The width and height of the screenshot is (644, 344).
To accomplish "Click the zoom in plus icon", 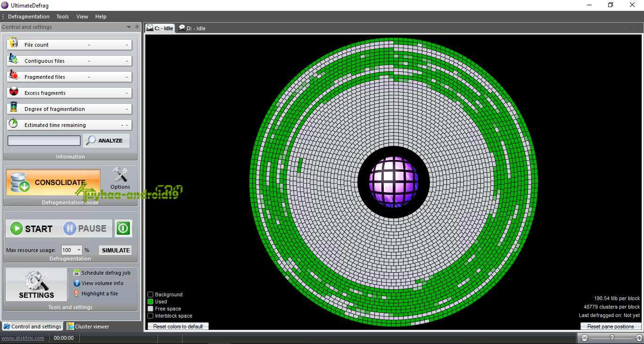I will (639, 338).
